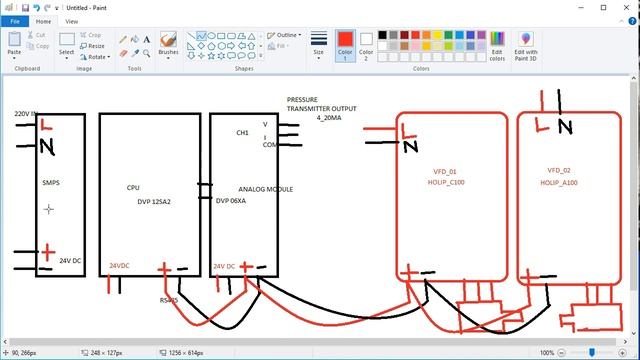Click the Resize button

[92, 46]
